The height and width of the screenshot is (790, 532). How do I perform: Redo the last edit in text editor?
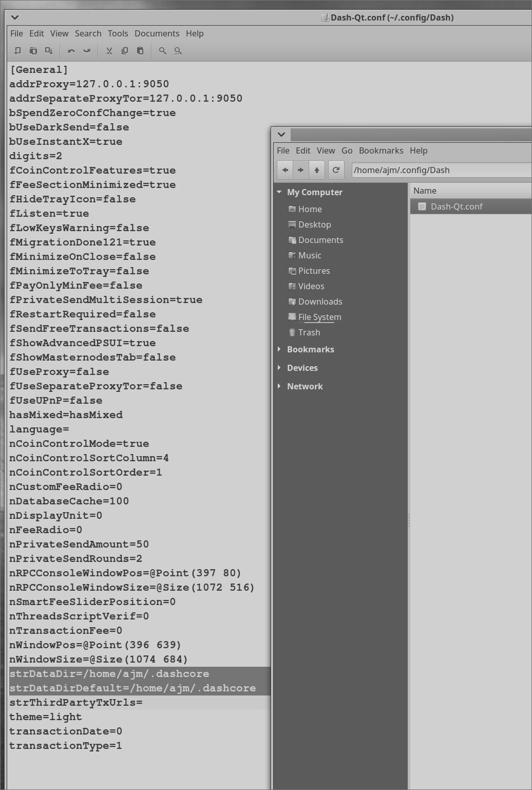(x=87, y=51)
